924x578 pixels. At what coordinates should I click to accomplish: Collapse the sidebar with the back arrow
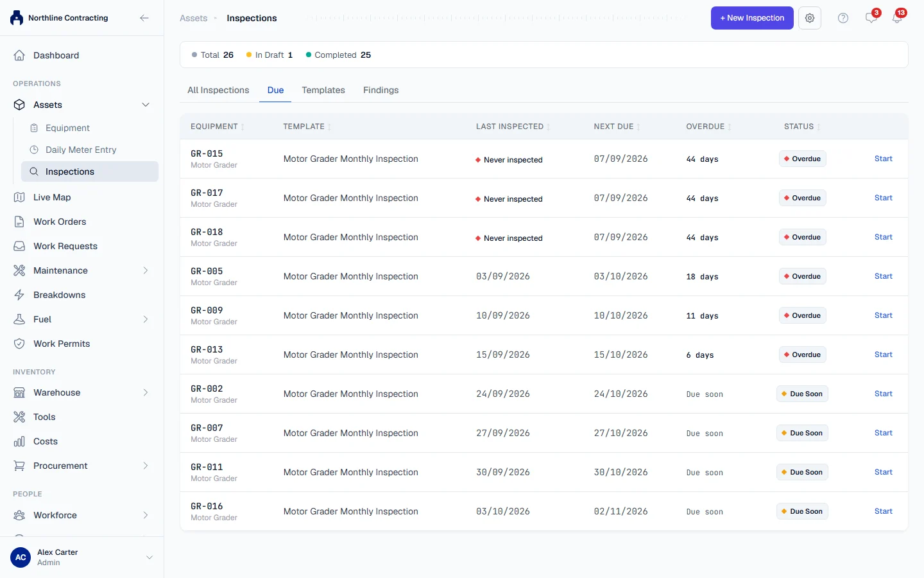[144, 18]
